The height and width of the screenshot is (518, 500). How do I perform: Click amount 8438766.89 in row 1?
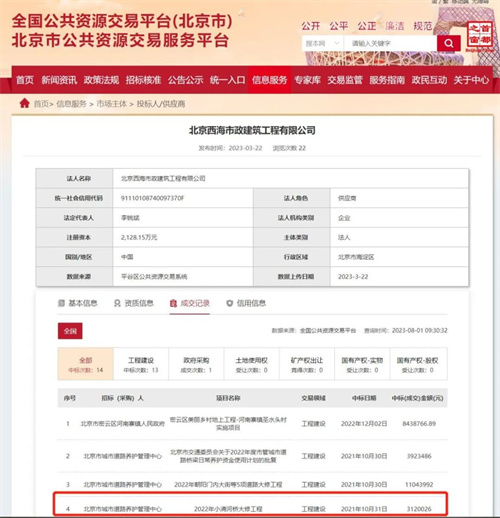419,424
